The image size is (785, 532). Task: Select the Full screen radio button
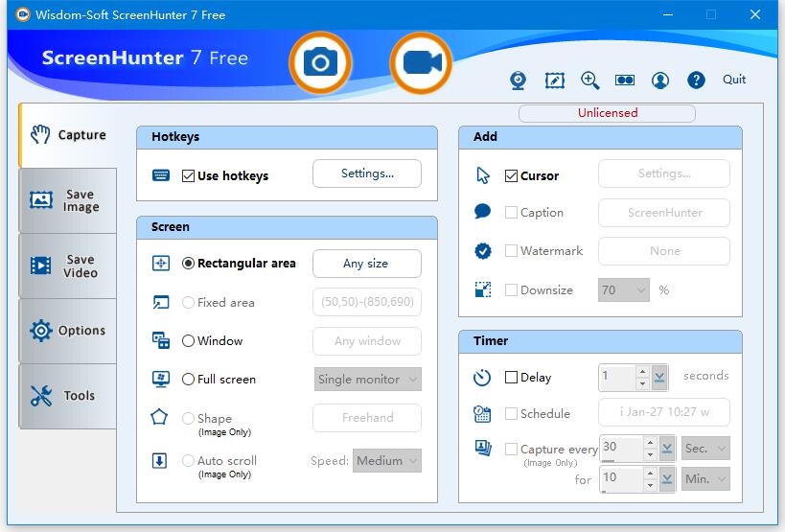pyautogui.click(x=188, y=380)
